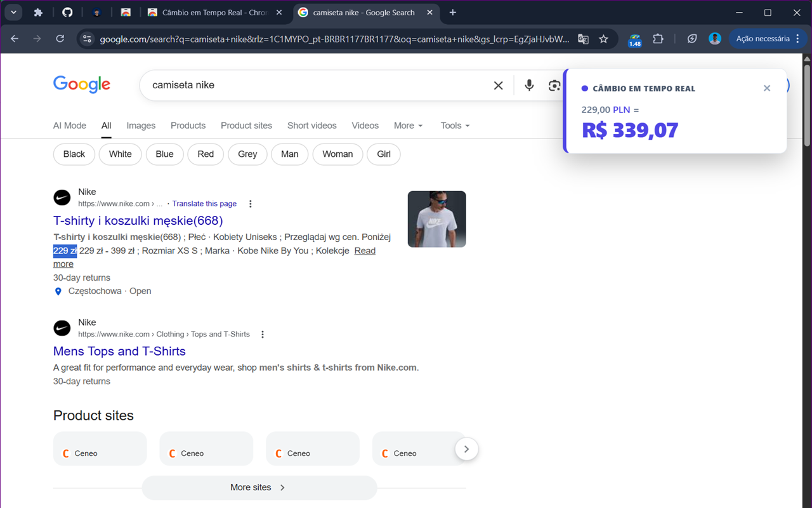Viewport: 812px width, 508px height.
Task: Search by image with camera icon
Action: [554, 85]
